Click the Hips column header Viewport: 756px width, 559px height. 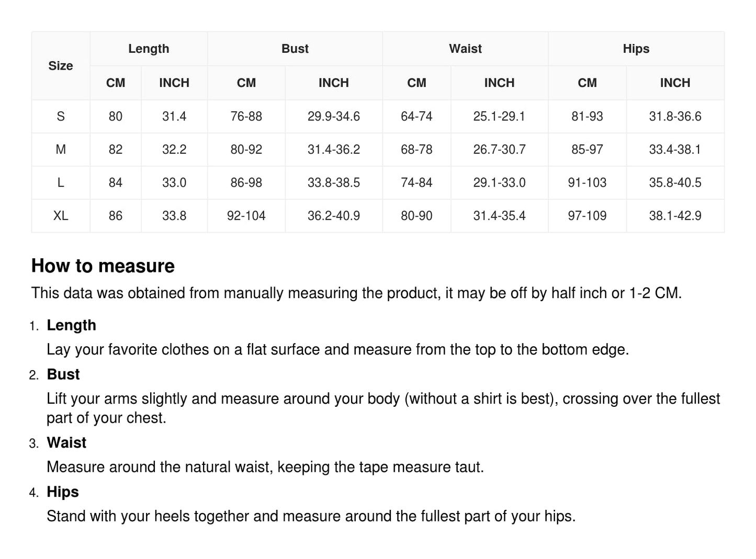click(x=636, y=49)
